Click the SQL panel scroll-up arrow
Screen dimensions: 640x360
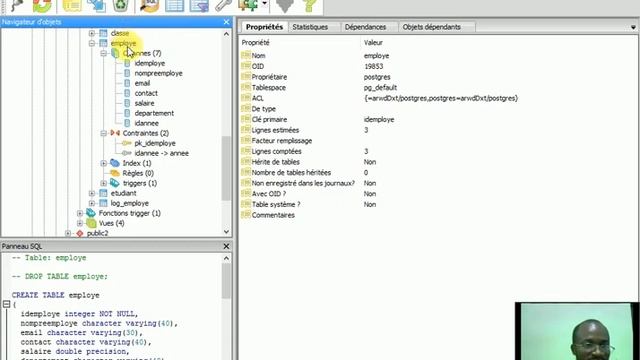click(x=227, y=258)
